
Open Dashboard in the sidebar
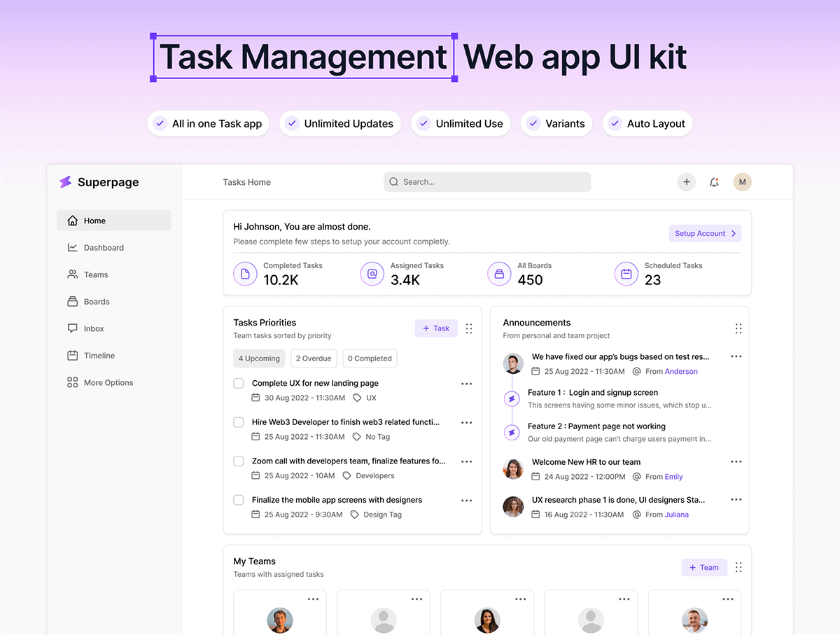pyautogui.click(x=104, y=248)
